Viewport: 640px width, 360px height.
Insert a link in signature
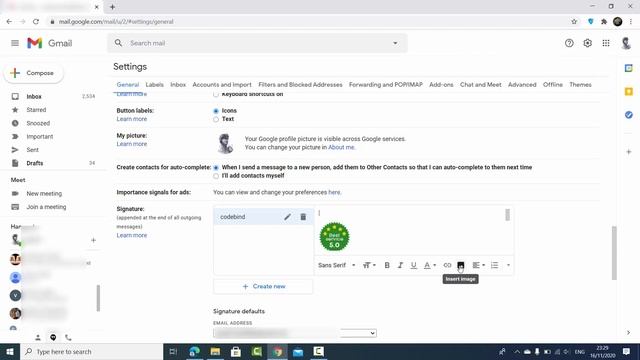tap(447, 265)
